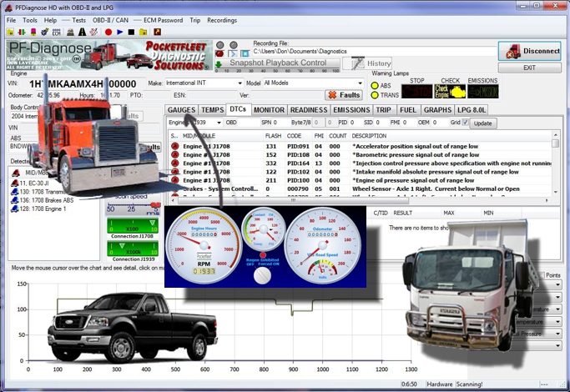
Task: Click red status icon on PID:091 row
Action: coord(175,147)
